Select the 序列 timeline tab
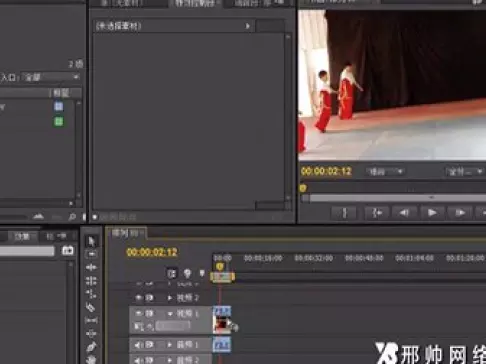This screenshot has width=486, height=364. pyautogui.click(x=126, y=233)
